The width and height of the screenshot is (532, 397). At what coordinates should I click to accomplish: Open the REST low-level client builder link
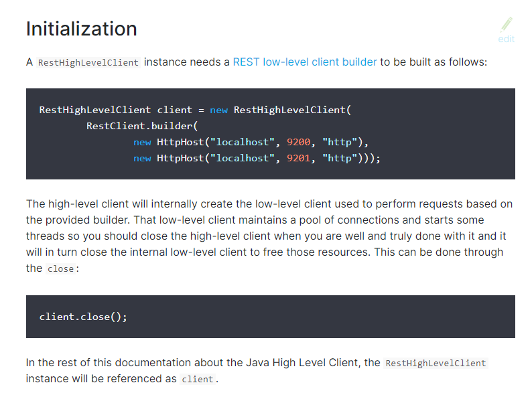[x=305, y=62]
